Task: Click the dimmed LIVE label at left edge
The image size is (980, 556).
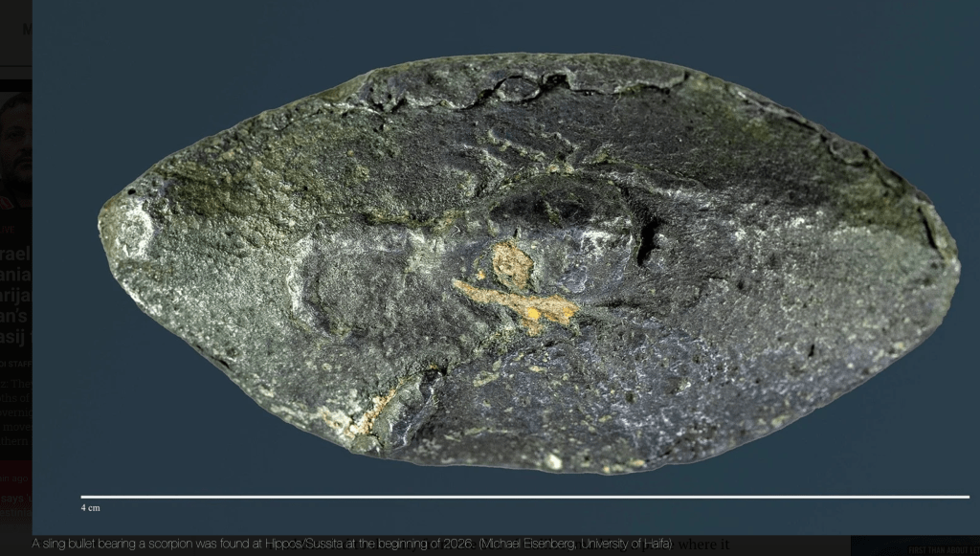Action: point(8,230)
